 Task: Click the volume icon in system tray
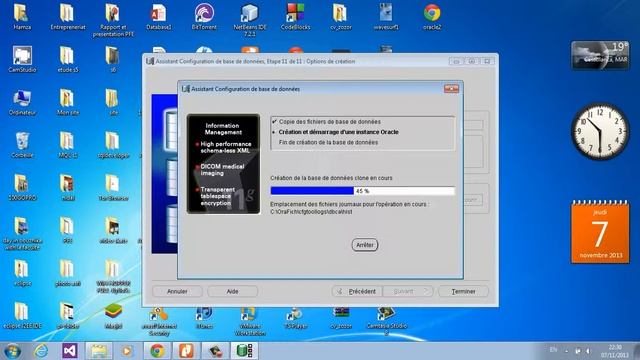coord(588,351)
